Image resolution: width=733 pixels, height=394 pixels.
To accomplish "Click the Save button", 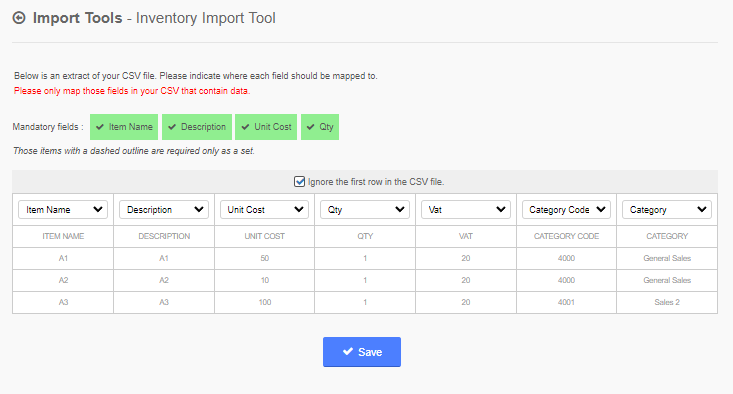I will (x=362, y=352).
